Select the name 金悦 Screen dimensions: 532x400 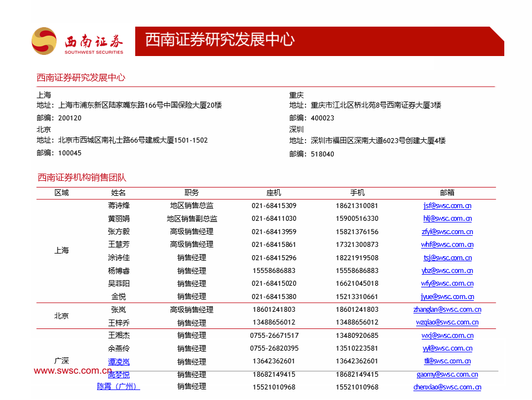point(119,297)
